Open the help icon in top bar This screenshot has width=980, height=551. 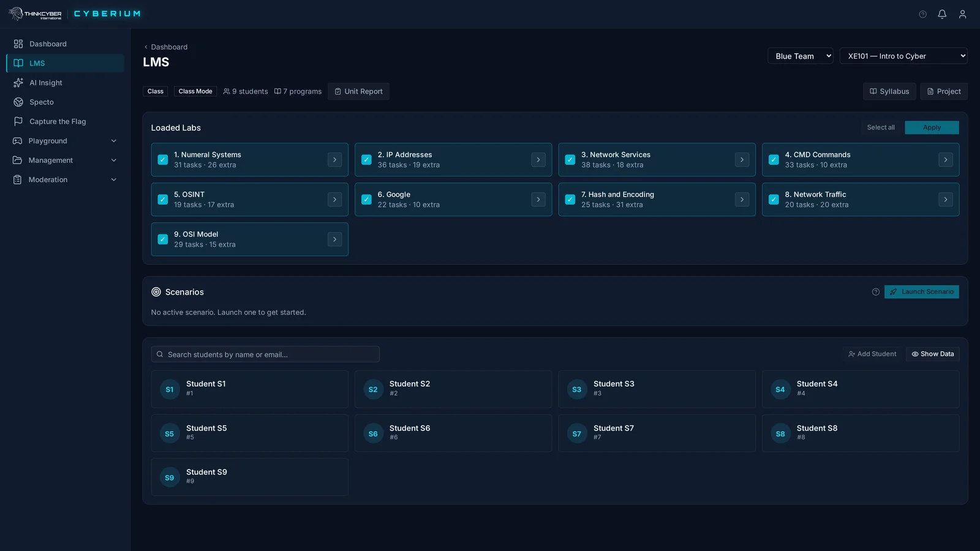[x=922, y=14]
